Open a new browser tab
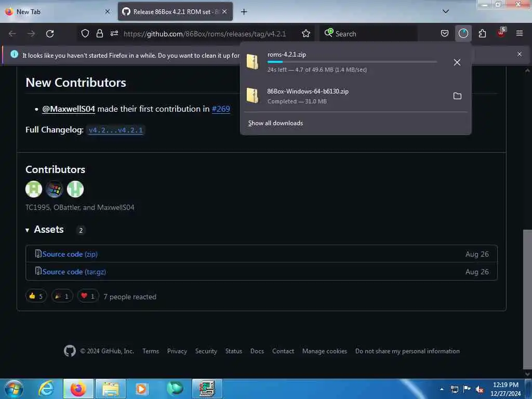This screenshot has width=532, height=399. click(244, 12)
